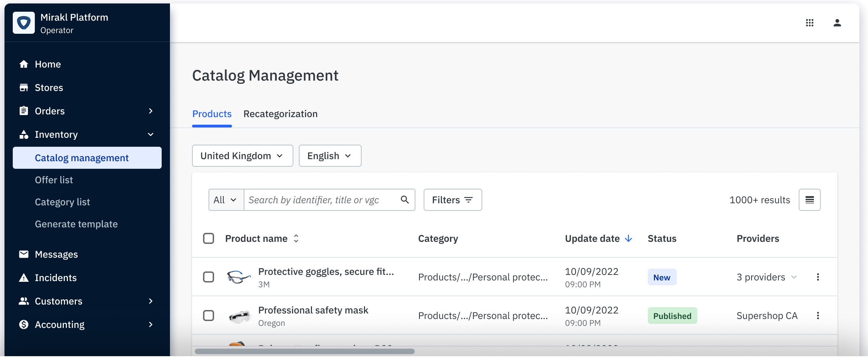Image resolution: width=868 pixels, height=361 pixels.
Task: Open the United Kingdom country dropdown
Action: [243, 156]
